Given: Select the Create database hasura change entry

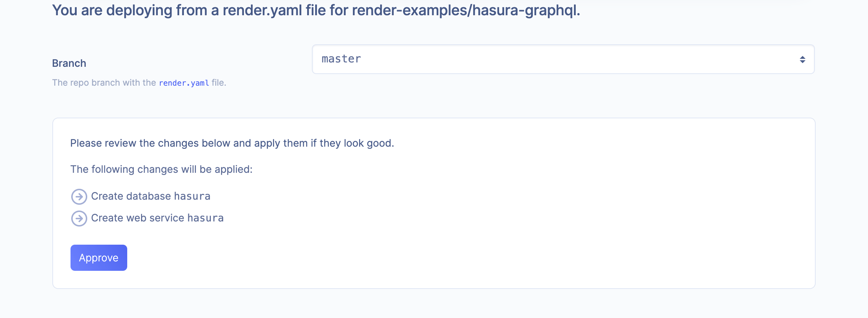Looking at the screenshot, I should pyautogui.click(x=151, y=196).
